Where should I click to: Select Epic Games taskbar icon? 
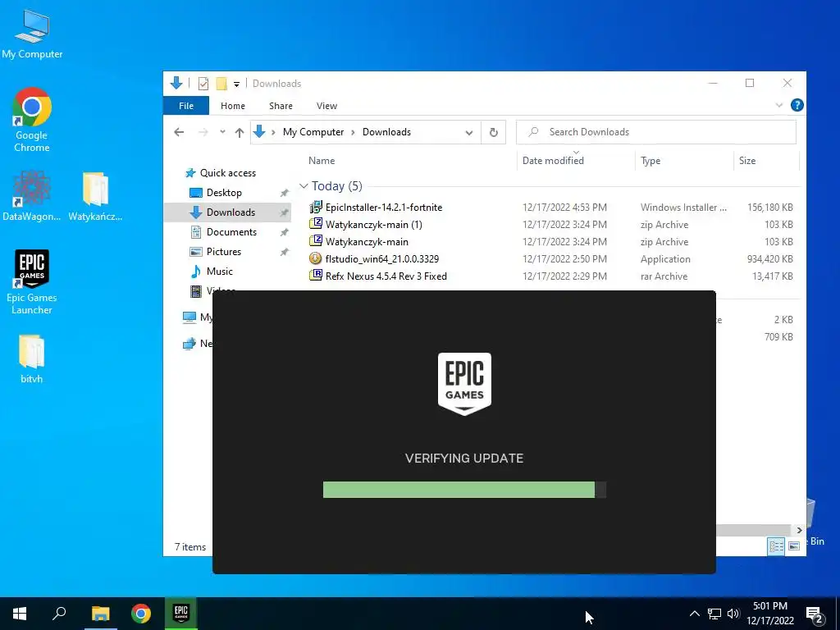coord(181,614)
